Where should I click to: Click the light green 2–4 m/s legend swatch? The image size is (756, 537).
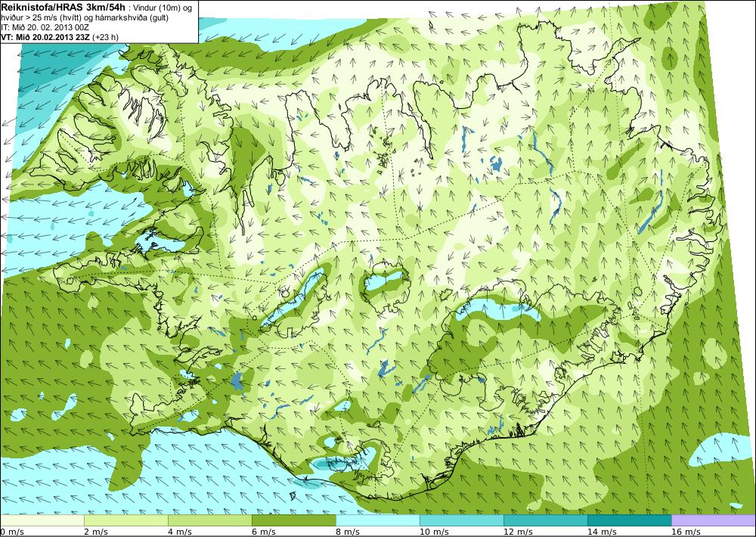pos(126,520)
